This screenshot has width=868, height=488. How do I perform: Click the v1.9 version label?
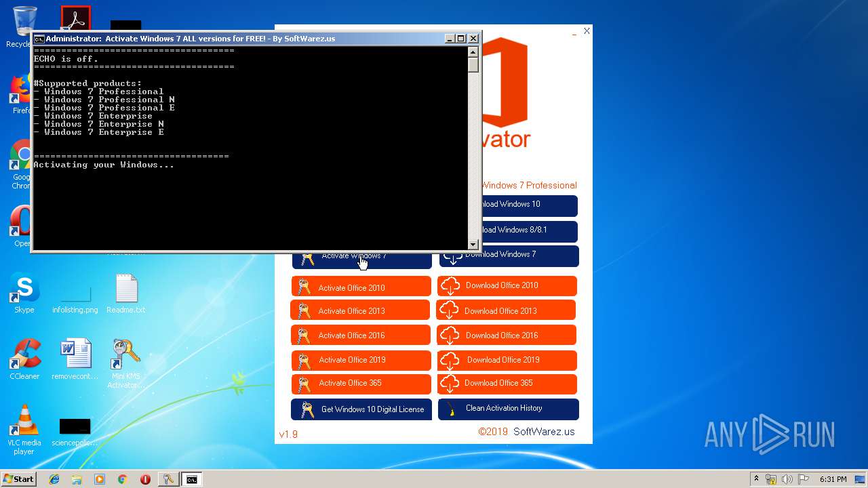coord(288,434)
